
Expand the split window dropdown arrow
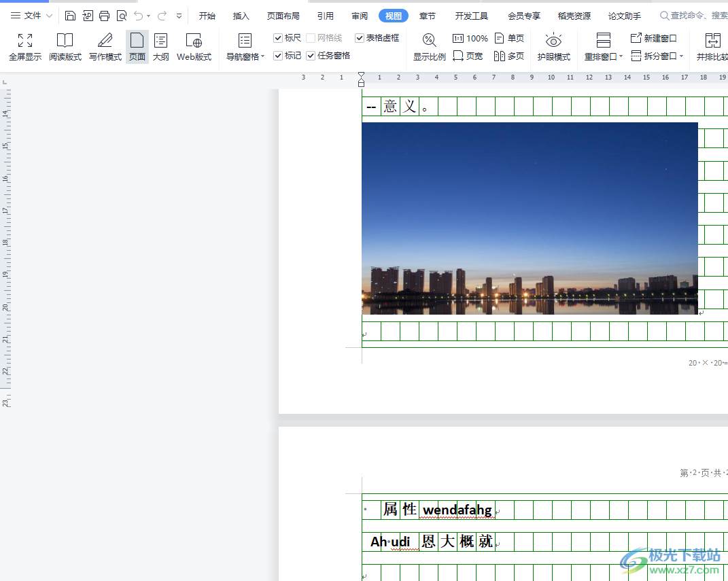click(682, 56)
